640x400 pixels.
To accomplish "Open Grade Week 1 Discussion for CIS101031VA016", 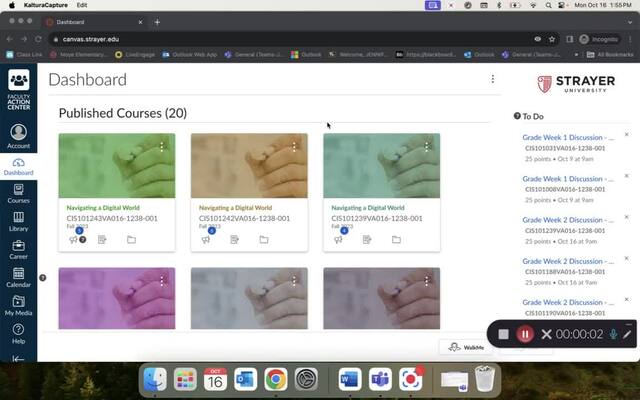I will (x=568, y=138).
